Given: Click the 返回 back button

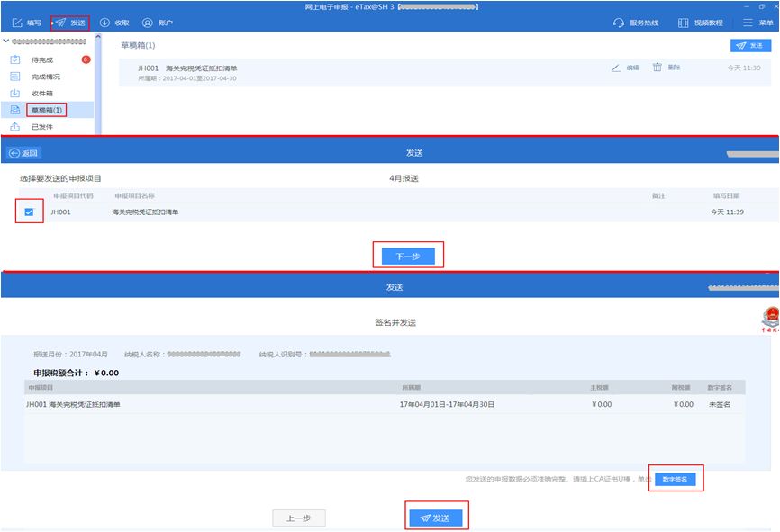Looking at the screenshot, I should [23, 153].
